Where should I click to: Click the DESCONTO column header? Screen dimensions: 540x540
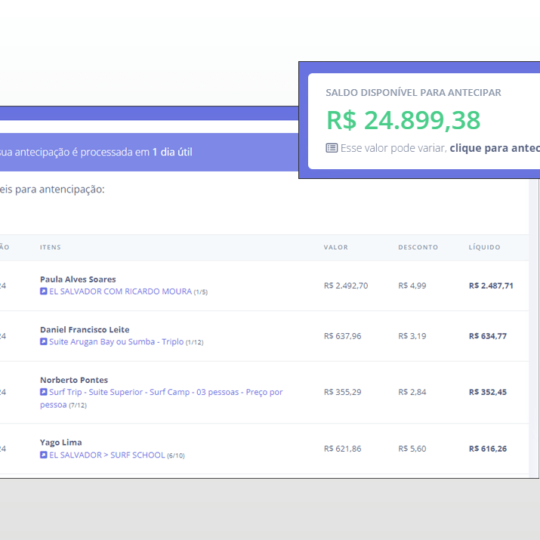coord(418,247)
